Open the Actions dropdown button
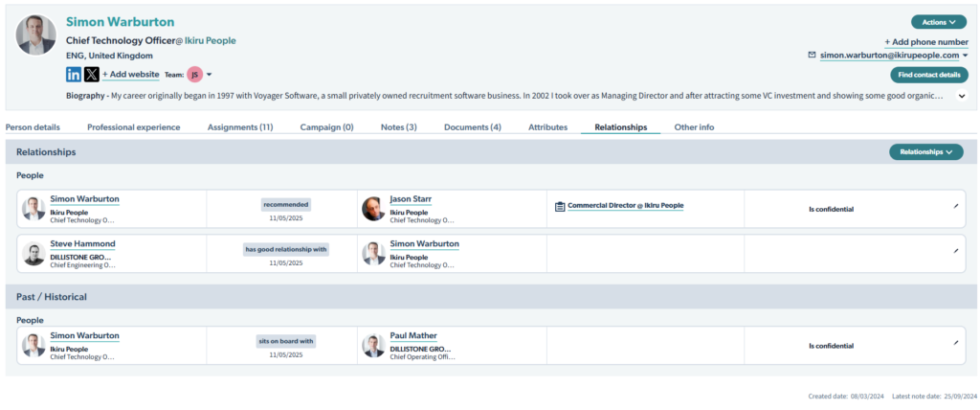Screen dimensions: 980x410 (939, 22)
